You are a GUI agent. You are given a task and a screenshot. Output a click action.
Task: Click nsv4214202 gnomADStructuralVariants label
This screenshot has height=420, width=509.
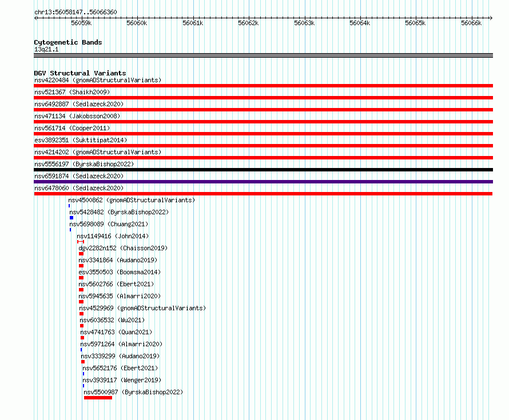(x=98, y=152)
